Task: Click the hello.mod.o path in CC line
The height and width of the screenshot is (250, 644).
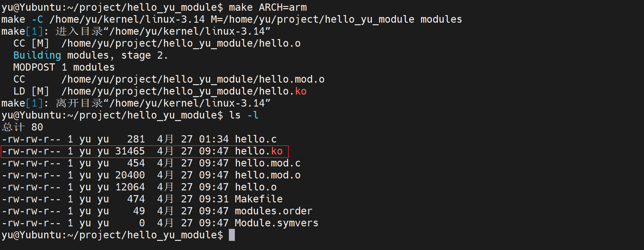Action: click(193, 79)
